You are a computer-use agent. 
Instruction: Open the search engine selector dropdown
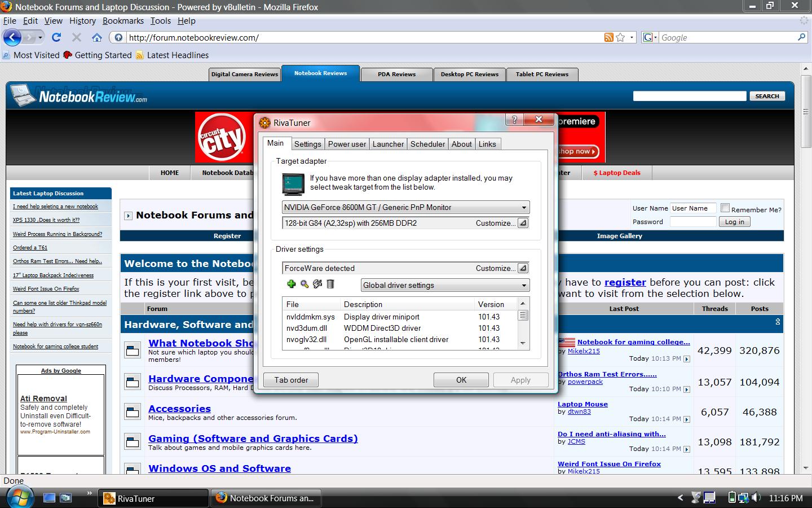click(x=649, y=37)
